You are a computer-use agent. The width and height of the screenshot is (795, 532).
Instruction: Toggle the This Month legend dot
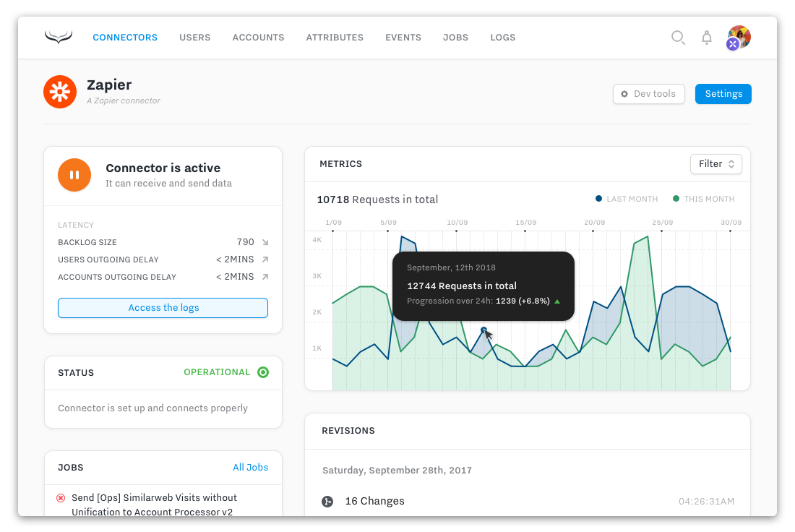676,199
